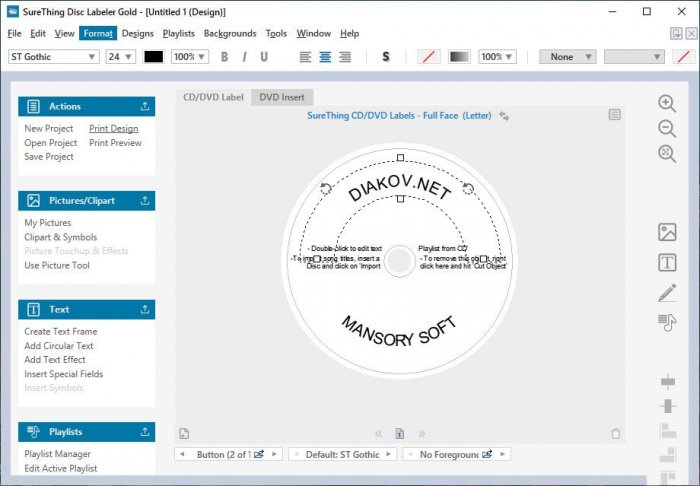700x486 pixels.
Task: Select the picture tool in right toolbar
Action: pos(667,232)
